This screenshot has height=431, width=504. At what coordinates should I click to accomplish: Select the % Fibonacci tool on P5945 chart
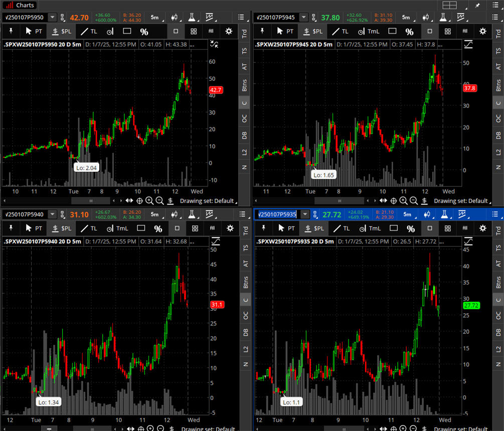coord(409,32)
